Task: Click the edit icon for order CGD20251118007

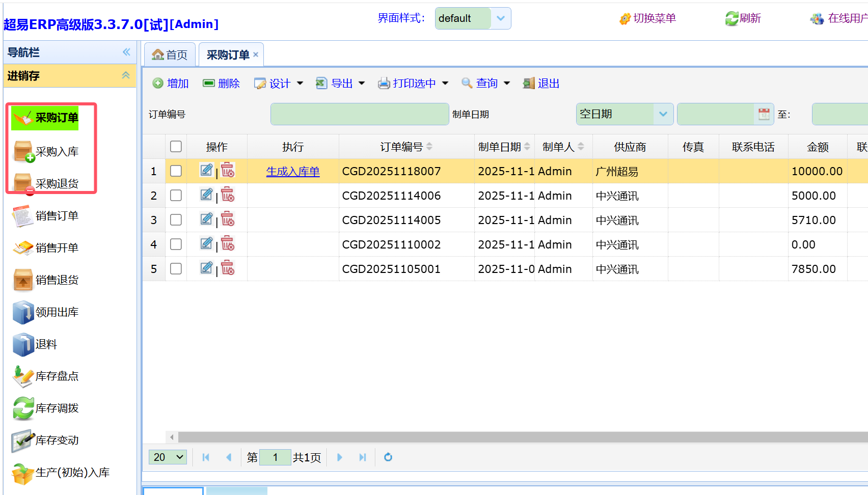Action: click(x=206, y=170)
